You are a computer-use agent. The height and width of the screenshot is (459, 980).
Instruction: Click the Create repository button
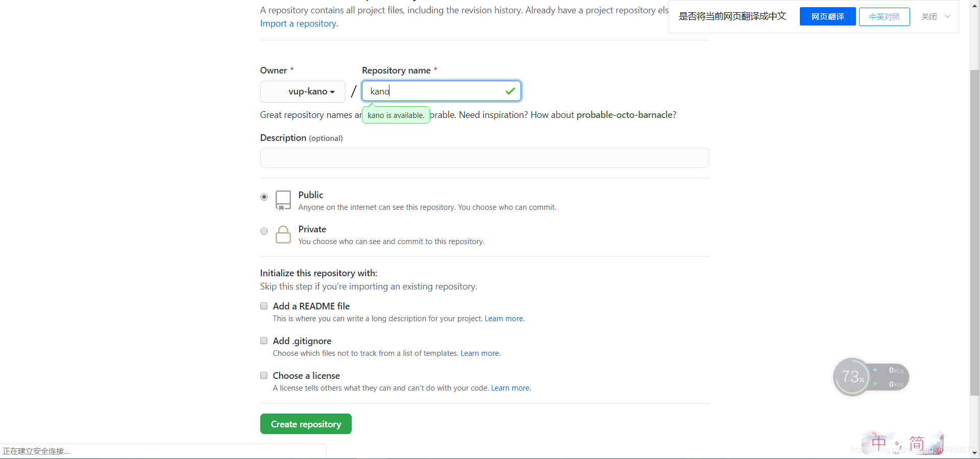click(306, 424)
